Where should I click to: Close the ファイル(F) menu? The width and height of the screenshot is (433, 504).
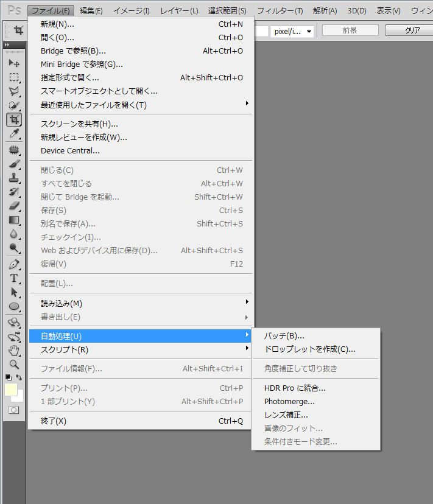51,10
